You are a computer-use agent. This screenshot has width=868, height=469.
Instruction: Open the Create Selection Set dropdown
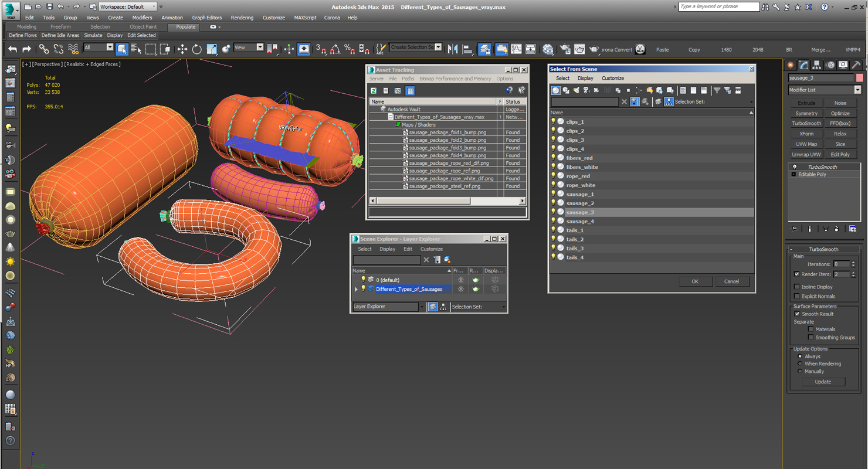416,47
